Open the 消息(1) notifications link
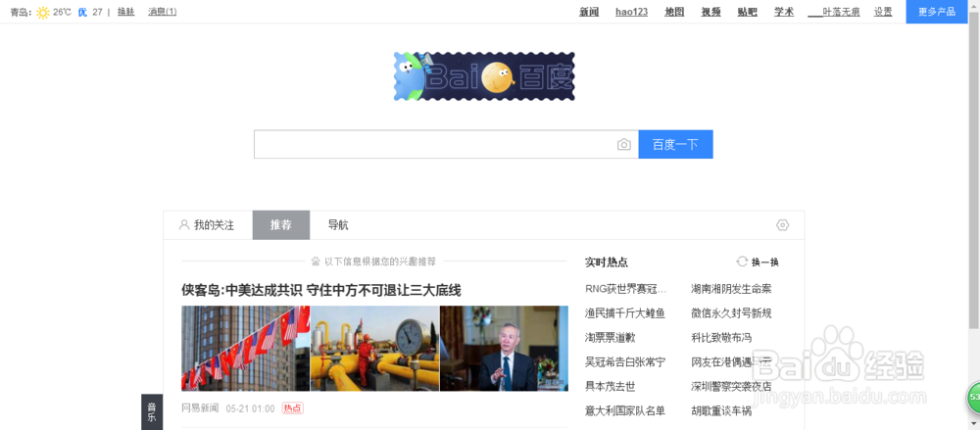 (163, 12)
